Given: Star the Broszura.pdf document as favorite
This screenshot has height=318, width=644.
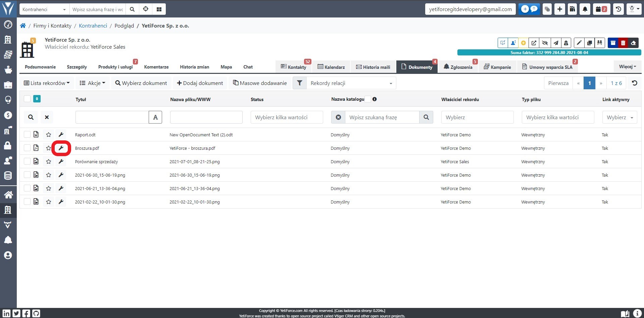Looking at the screenshot, I should (x=49, y=148).
